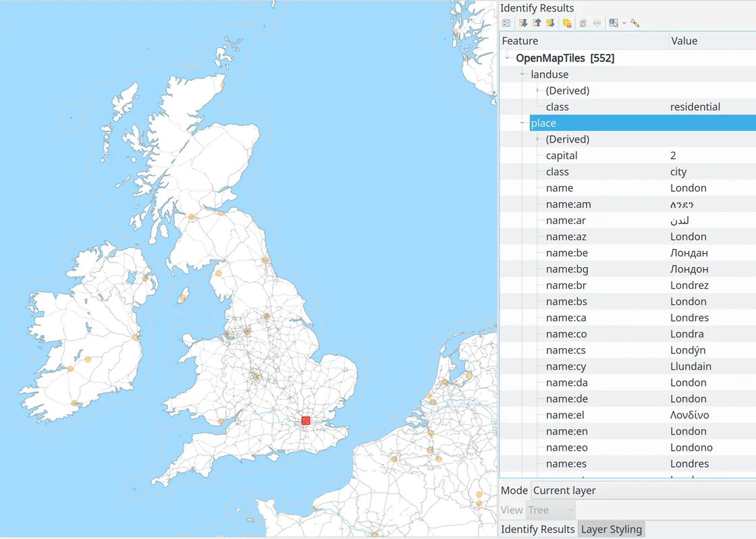The height and width of the screenshot is (539, 756).
Task: Click the Expand Tree icon
Action: pos(523,23)
